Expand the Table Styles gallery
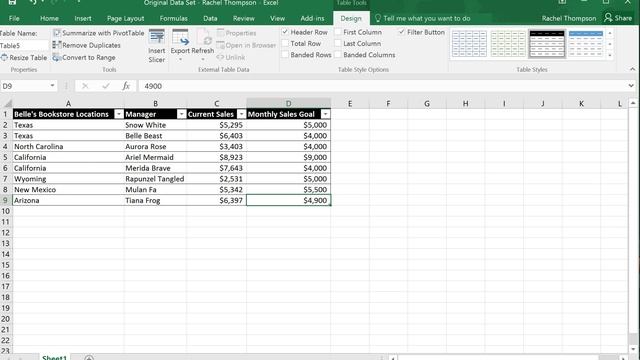Screen dimensions: 640x360 coord(610,55)
